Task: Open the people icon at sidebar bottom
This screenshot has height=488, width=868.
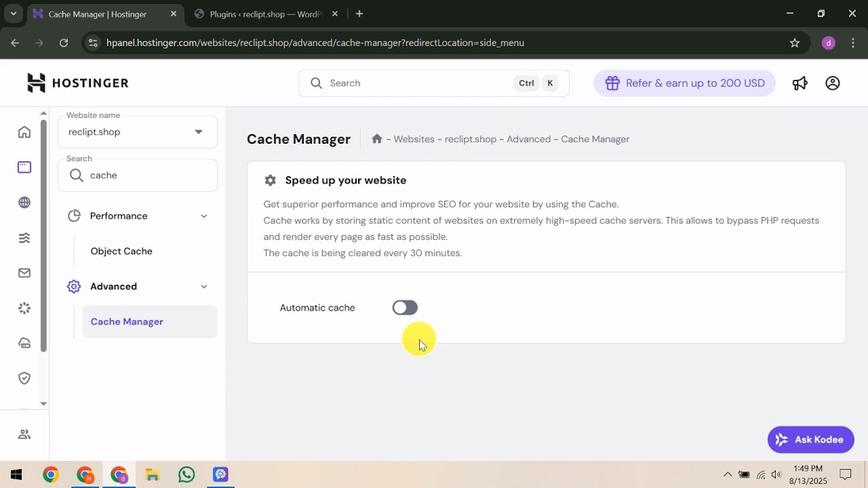Action: pos(24,434)
